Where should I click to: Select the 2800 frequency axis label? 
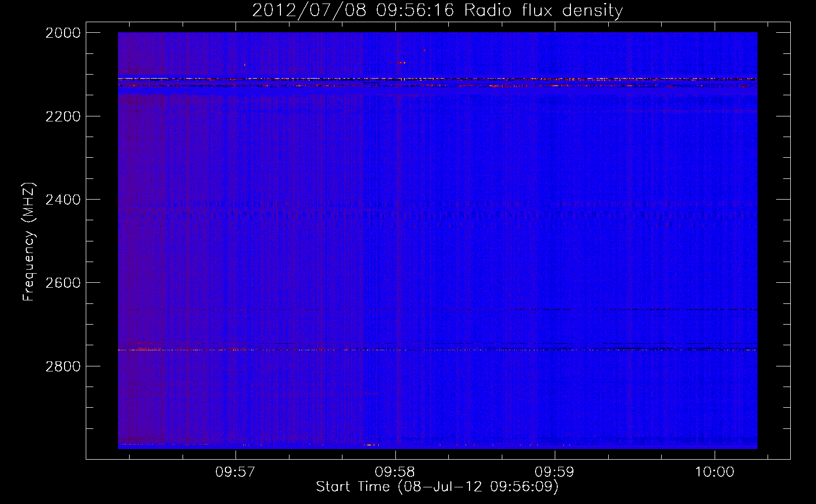(63, 366)
